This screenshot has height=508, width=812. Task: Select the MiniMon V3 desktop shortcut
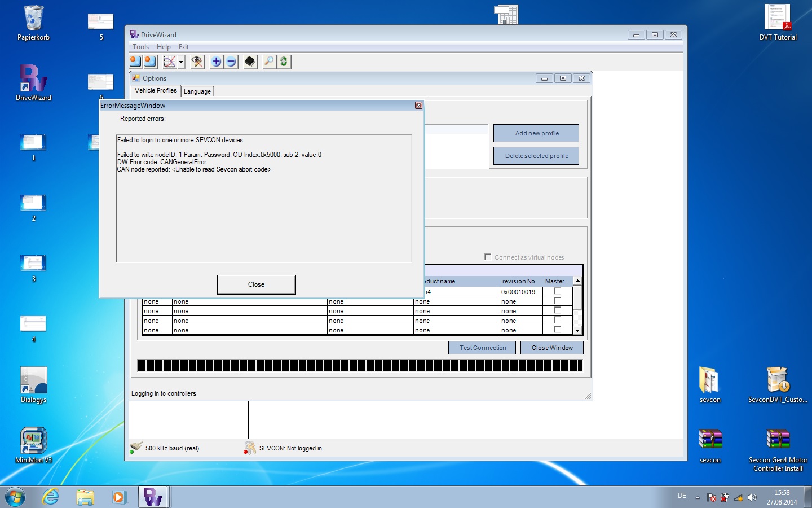coord(33,446)
